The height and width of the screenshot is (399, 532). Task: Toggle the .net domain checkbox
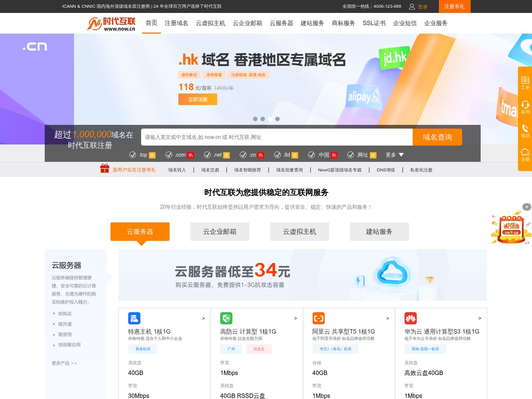click(207, 155)
